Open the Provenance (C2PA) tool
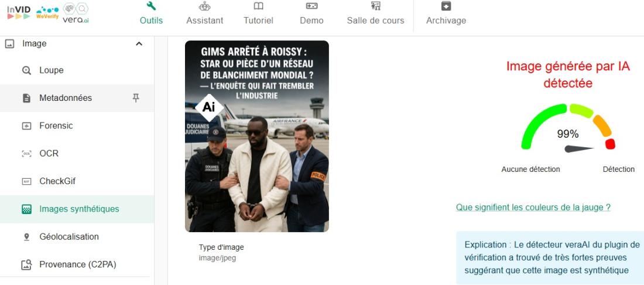Viewport: 644px width, 285px height. coord(77,264)
